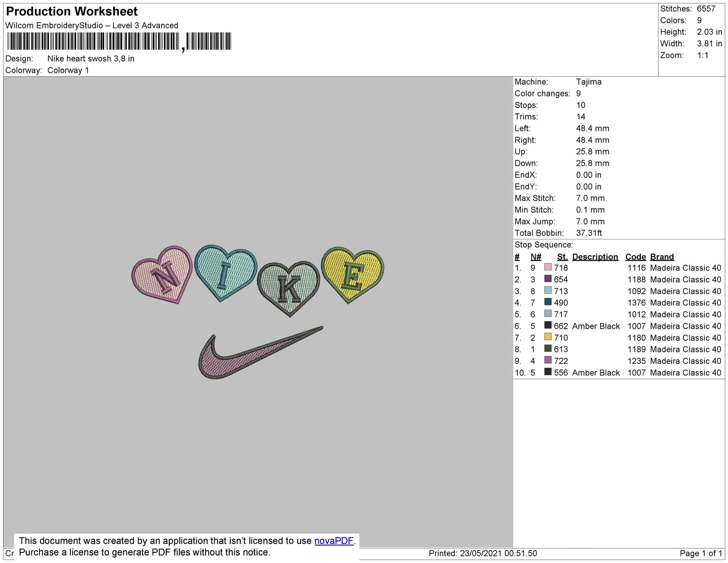The width and height of the screenshot is (728, 563).
Task: Click mauve swatch for thread 1235
Action: click(548, 360)
